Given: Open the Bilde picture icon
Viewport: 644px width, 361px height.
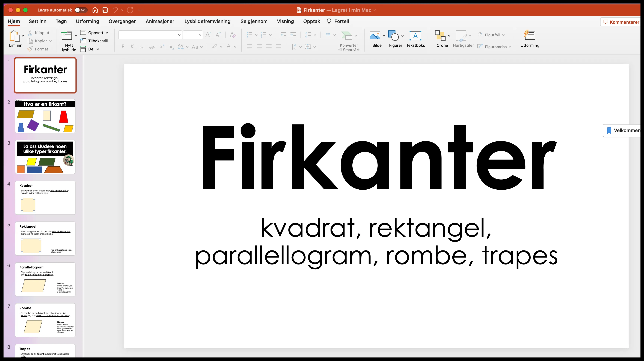Looking at the screenshot, I should tap(375, 36).
